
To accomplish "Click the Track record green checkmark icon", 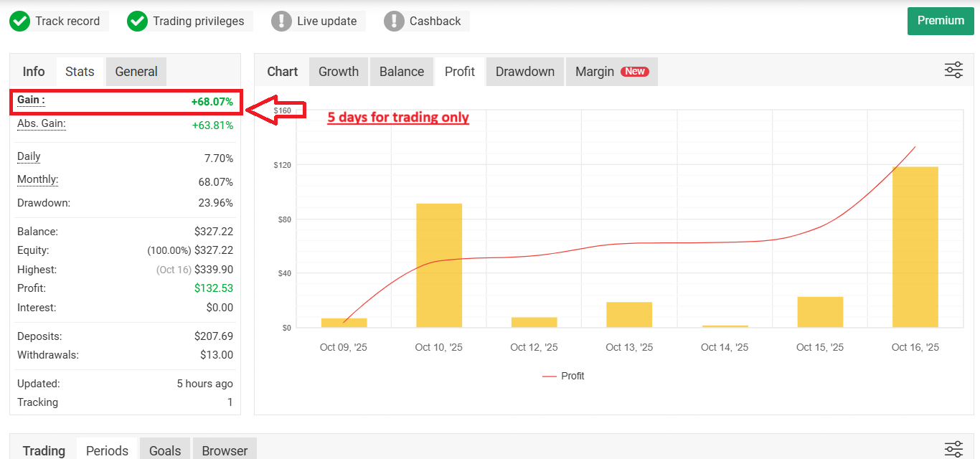I will click(19, 22).
